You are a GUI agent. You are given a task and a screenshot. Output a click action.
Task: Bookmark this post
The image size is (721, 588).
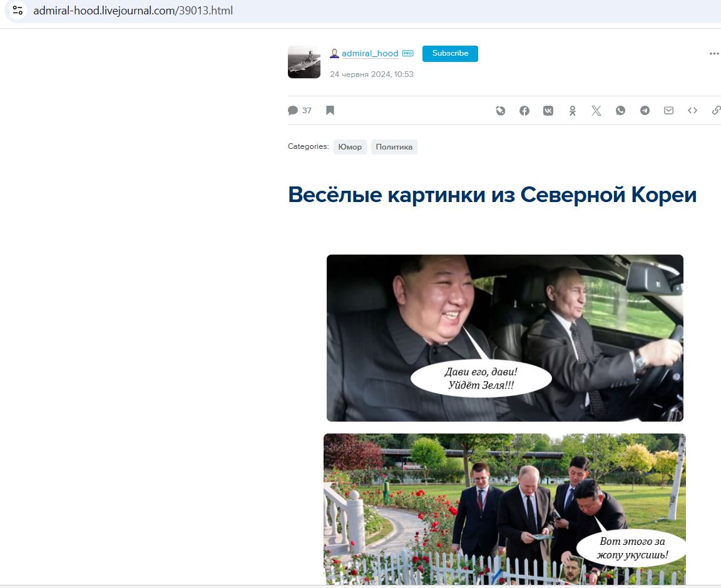[x=330, y=110]
